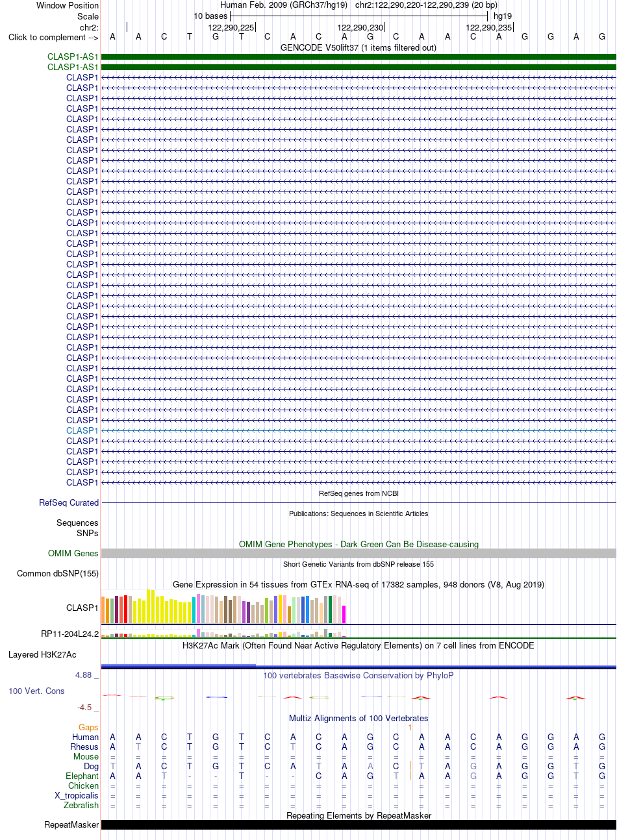
Task: Click the GENCODE V50lift37 track title
Action: click(359, 48)
